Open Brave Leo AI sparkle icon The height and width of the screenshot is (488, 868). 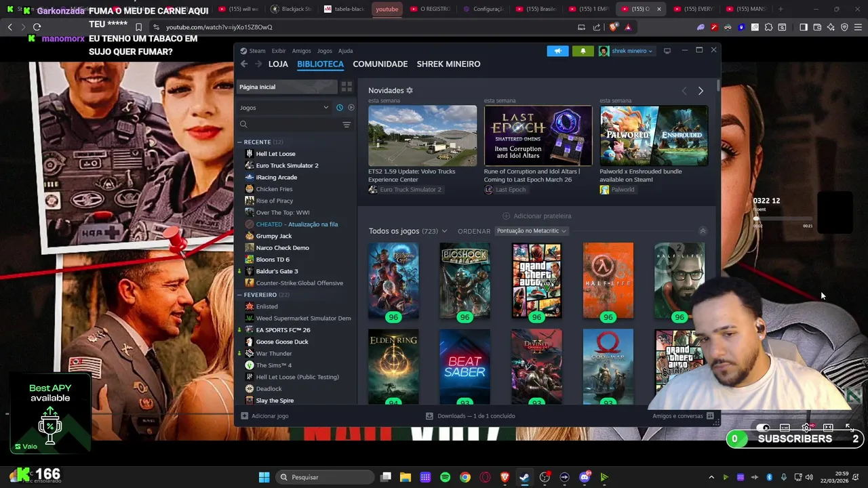[831, 27]
